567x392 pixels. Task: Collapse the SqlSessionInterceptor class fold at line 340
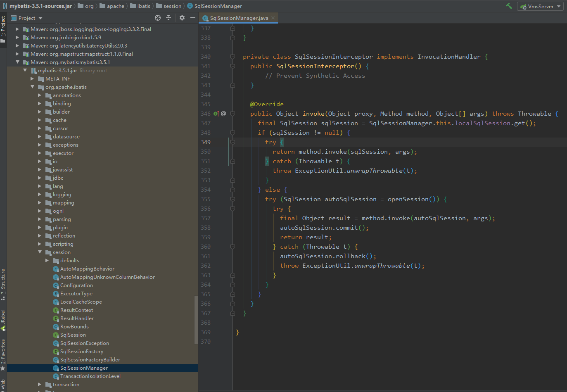232,57
